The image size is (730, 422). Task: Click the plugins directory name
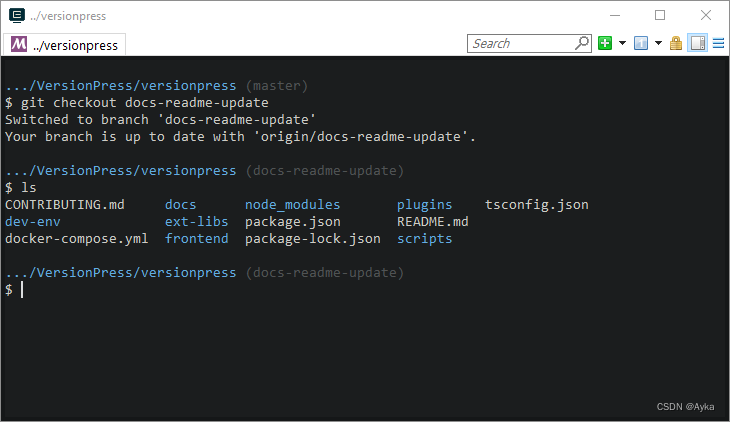point(424,204)
